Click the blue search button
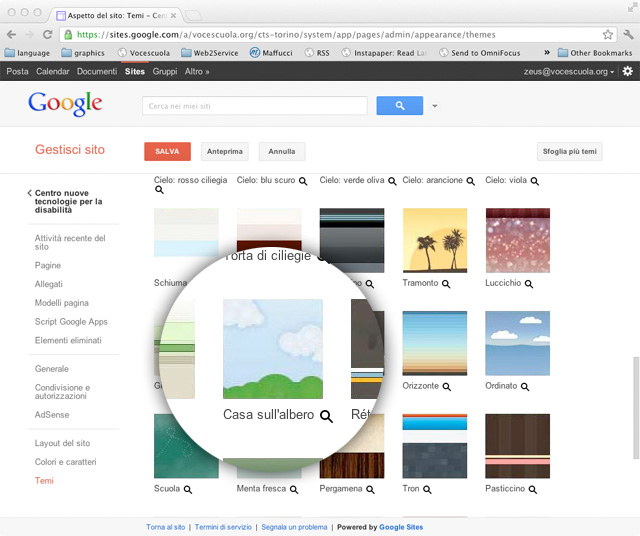Image resolution: width=640 pixels, height=536 pixels. point(399,105)
